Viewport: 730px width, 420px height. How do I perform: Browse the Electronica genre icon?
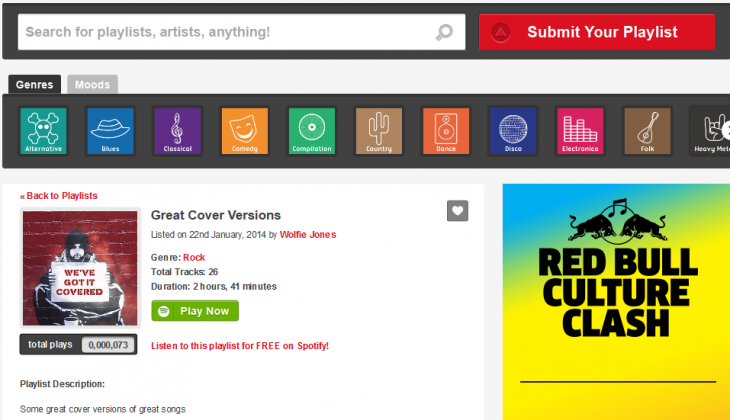point(580,131)
